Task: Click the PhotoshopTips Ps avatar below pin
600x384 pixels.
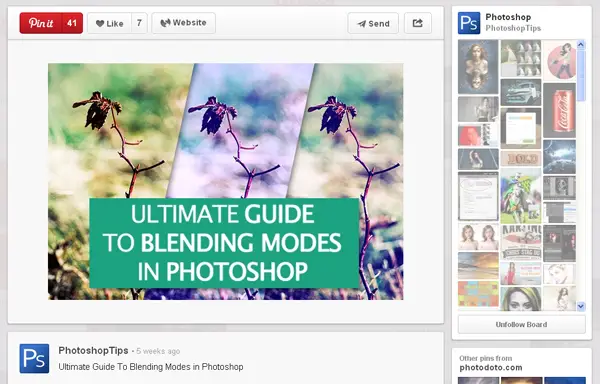Action: (x=34, y=358)
